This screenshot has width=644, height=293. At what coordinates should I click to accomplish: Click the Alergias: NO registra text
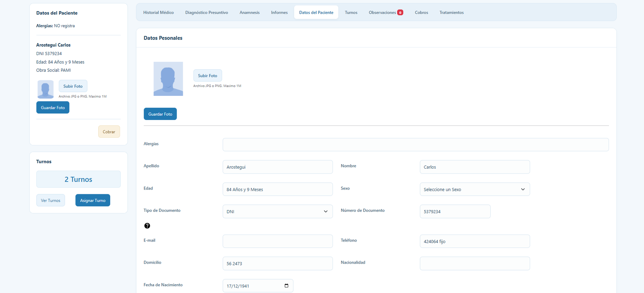pyautogui.click(x=56, y=26)
